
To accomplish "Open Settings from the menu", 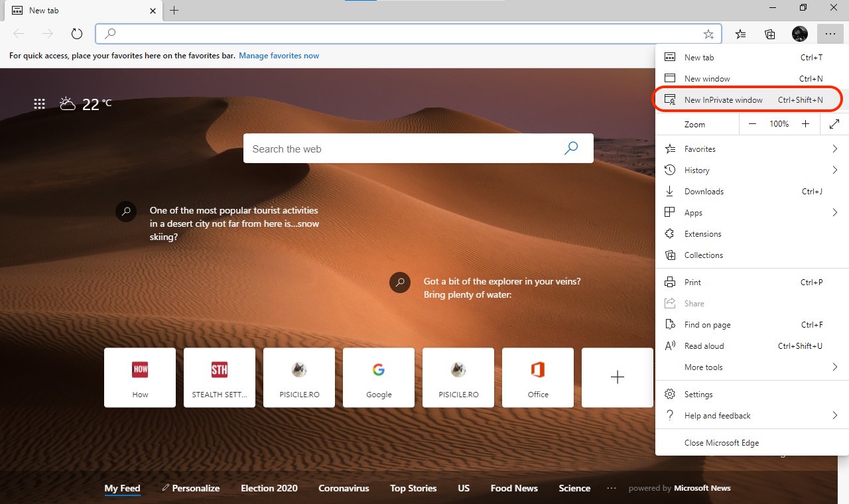I will [x=698, y=395].
